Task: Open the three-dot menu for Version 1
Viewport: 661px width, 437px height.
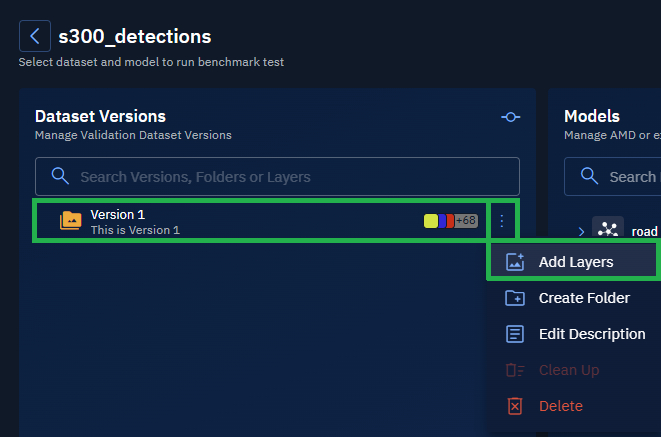Action: pos(502,221)
